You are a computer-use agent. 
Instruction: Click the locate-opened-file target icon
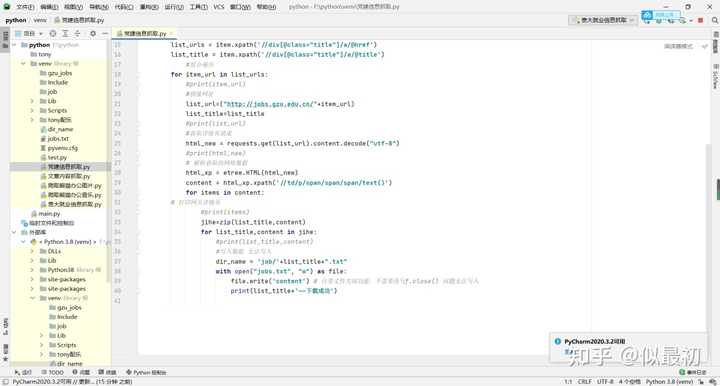(x=53, y=34)
